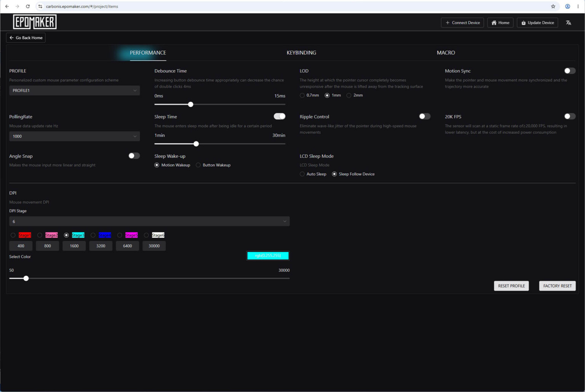
Task: Expand the PROFILE1 dropdown
Action: [75, 91]
